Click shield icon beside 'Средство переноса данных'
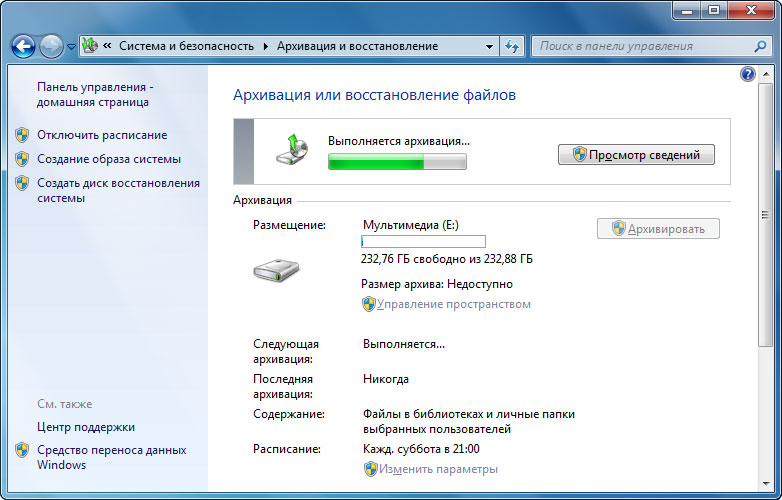Screen dimensions: 782x500 21,450
